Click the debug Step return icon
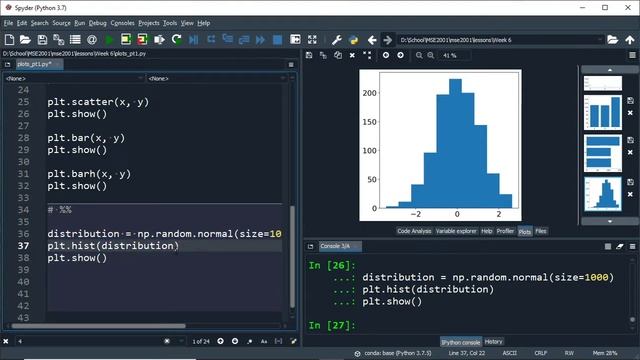The image size is (640, 360). pyautogui.click(x=244, y=40)
